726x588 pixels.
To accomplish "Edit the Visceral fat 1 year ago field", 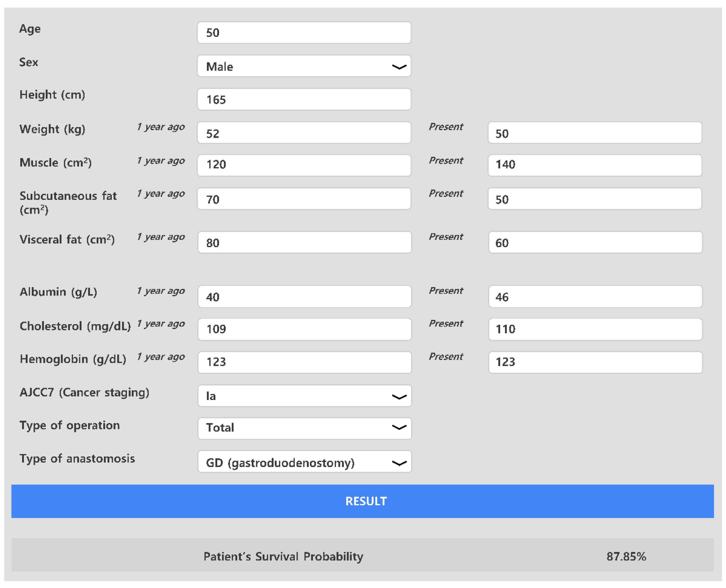I will coord(304,243).
